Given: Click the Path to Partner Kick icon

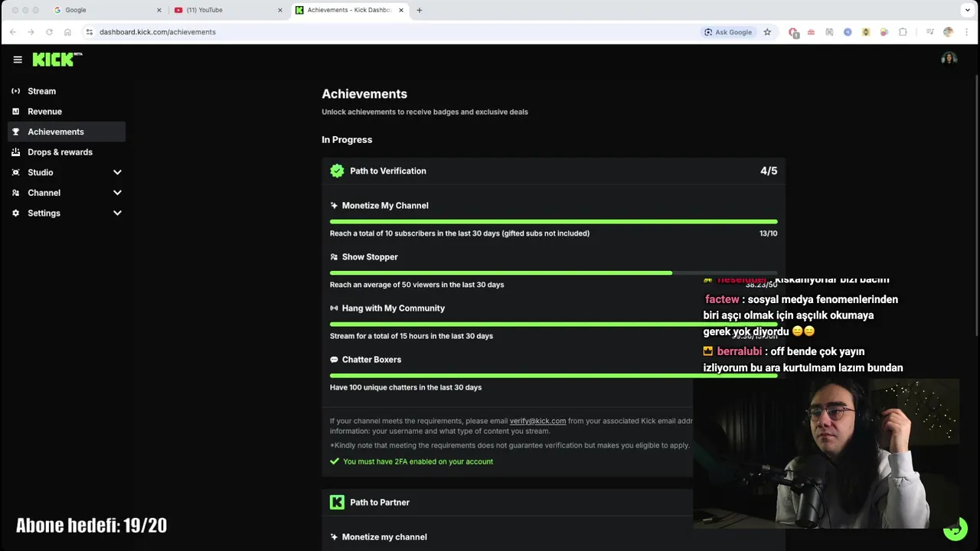Looking at the screenshot, I should tap(337, 502).
